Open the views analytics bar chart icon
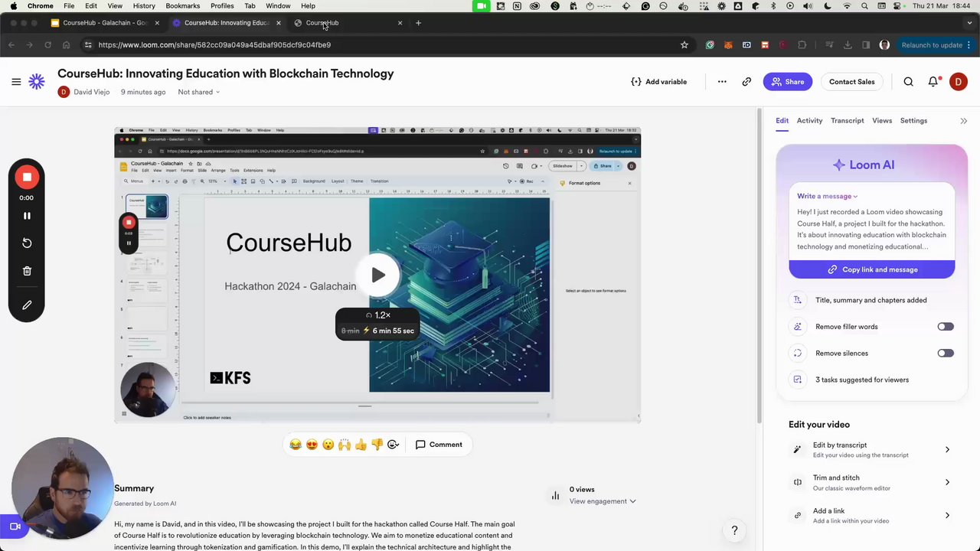980x551 pixels. [555, 496]
